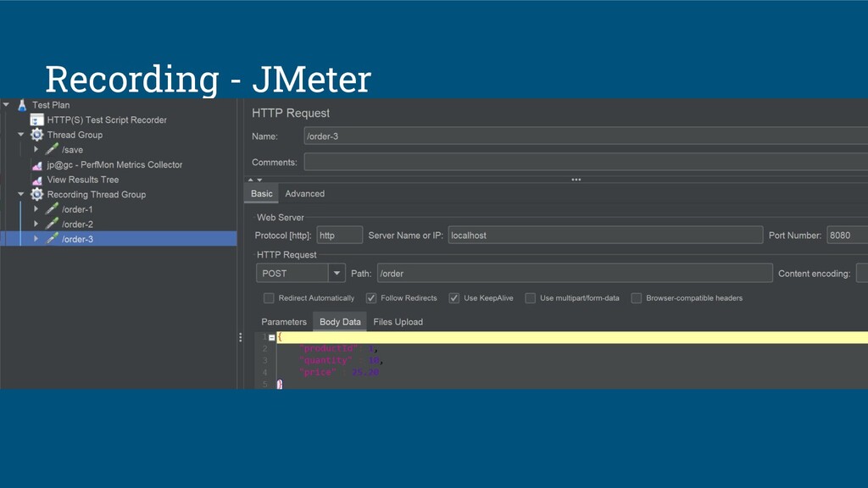Select the Body Data tab
This screenshot has height=488, width=868.
[340, 322]
